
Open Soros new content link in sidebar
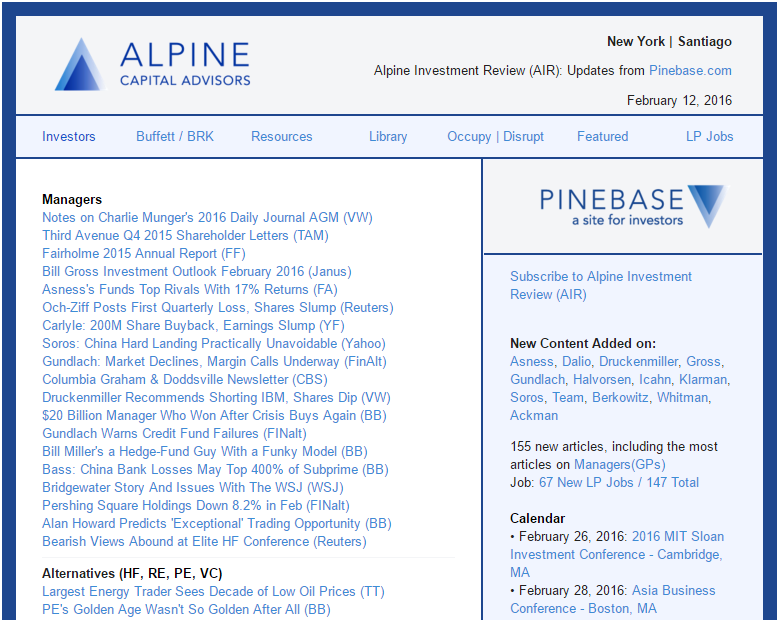point(527,397)
